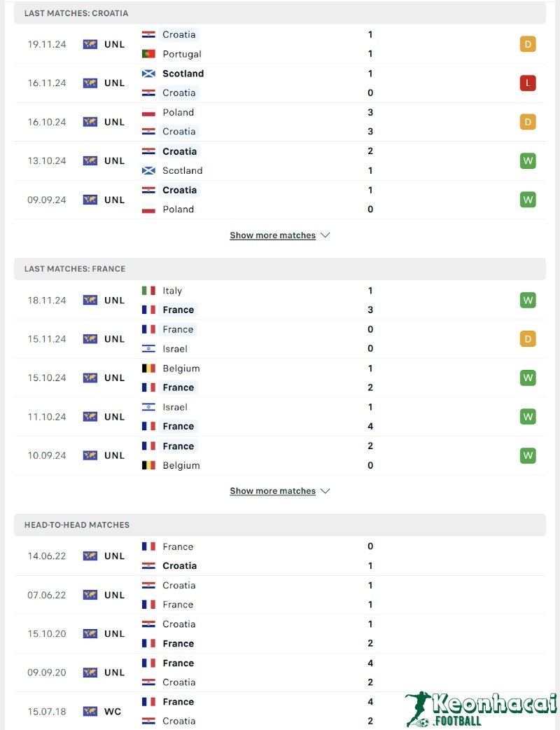Click the UNL competition badge next to 19.11.24

click(x=104, y=43)
